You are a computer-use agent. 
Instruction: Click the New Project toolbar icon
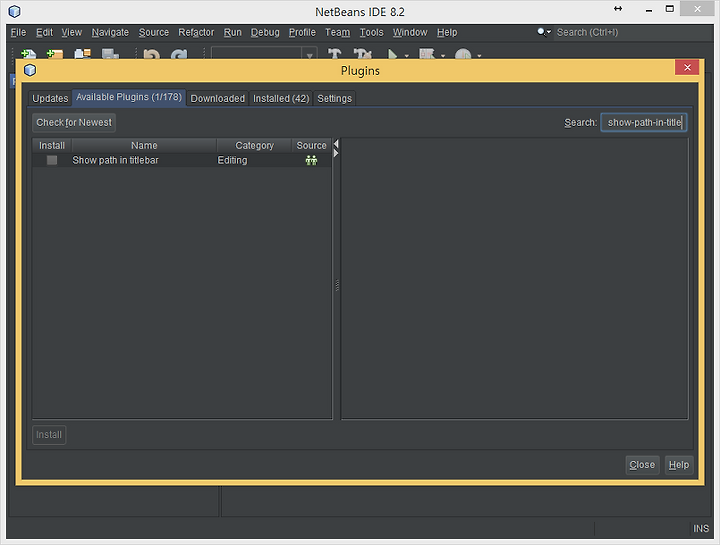coord(55,54)
